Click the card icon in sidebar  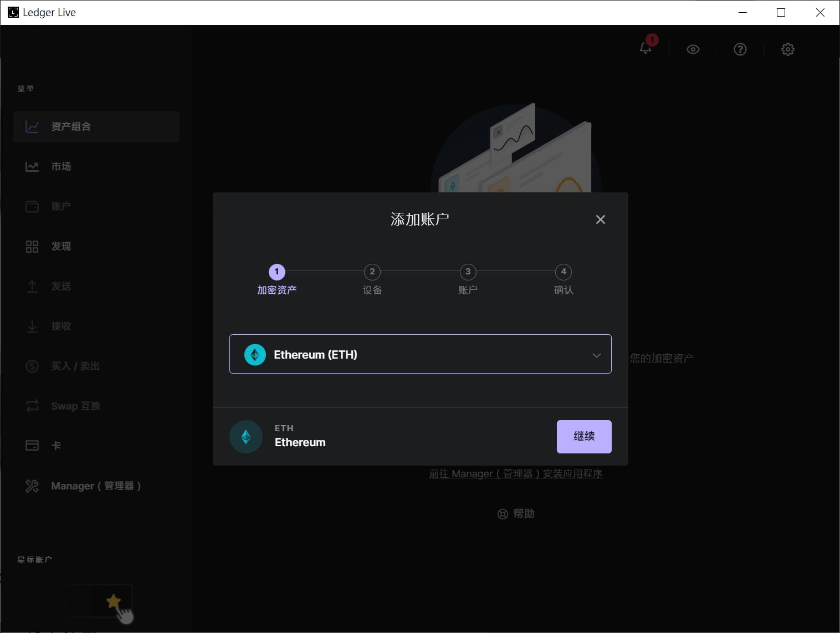pyautogui.click(x=32, y=446)
